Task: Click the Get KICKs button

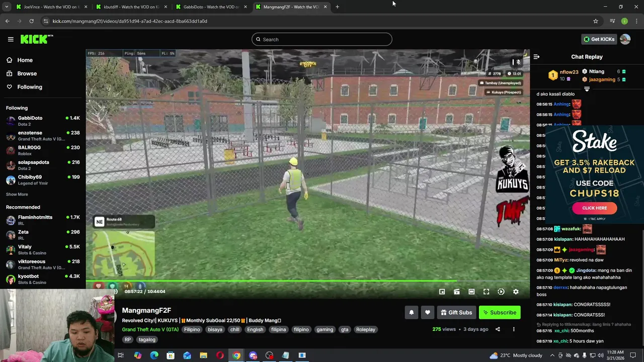Action: point(599,39)
